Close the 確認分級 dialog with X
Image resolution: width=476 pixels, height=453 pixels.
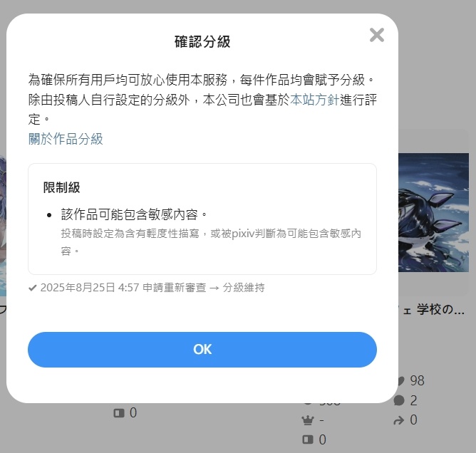(377, 35)
